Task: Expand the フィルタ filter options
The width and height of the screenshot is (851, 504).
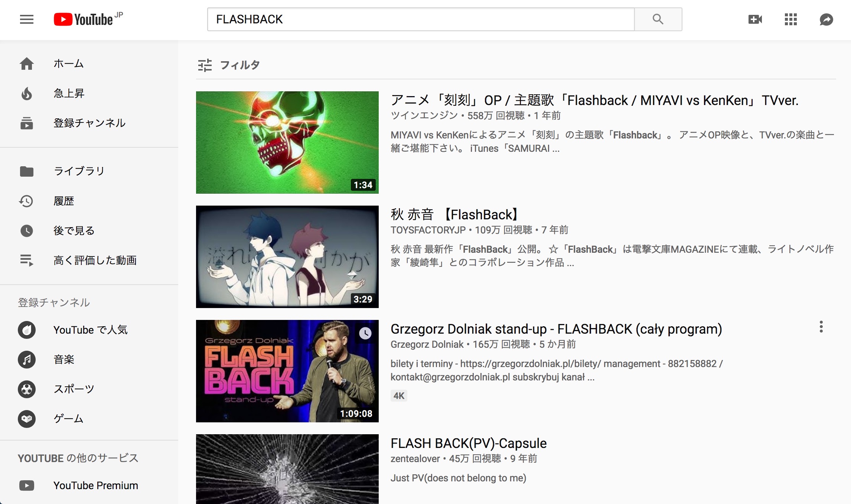Action: (x=229, y=65)
